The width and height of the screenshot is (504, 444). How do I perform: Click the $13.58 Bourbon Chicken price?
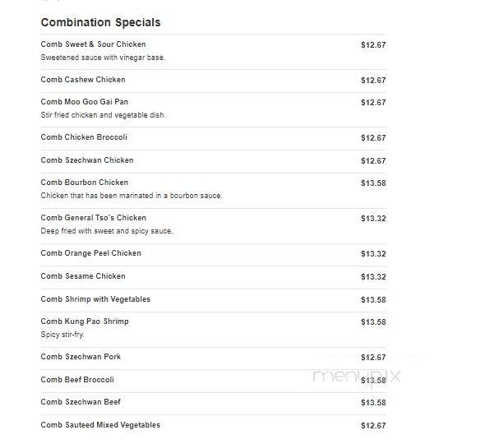coord(373,183)
